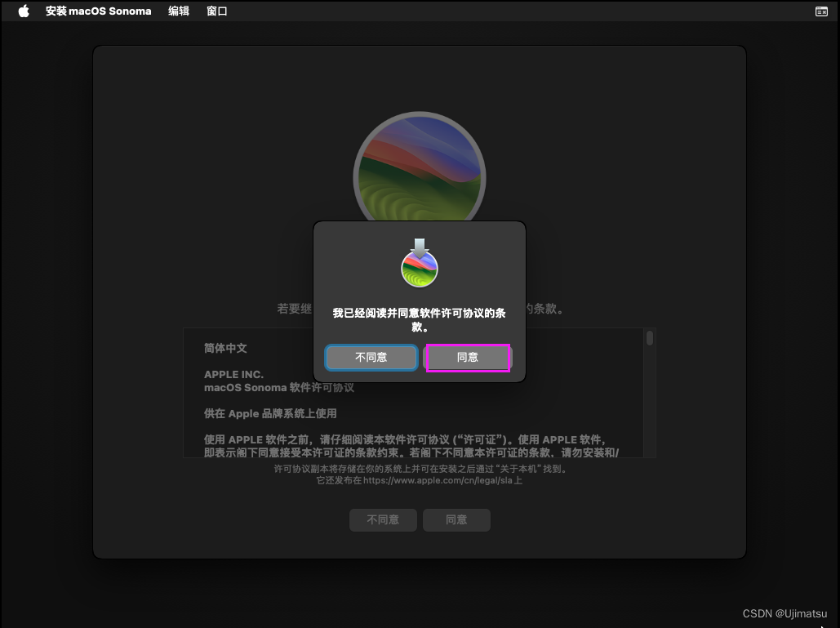
Task: Click 'macOS Sonoma 软件许可协议' title text
Action: point(279,387)
